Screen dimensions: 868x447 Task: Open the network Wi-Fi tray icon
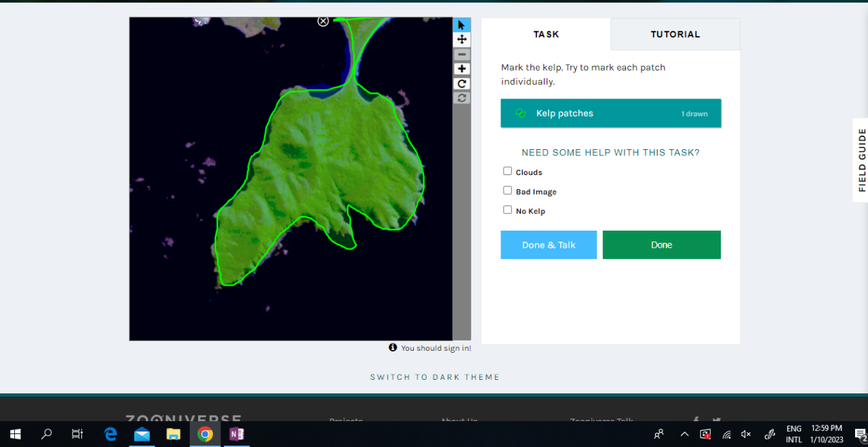pos(726,434)
